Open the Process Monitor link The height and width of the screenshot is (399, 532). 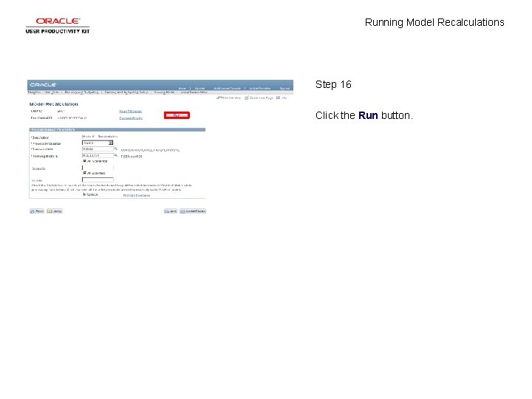click(x=131, y=118)
